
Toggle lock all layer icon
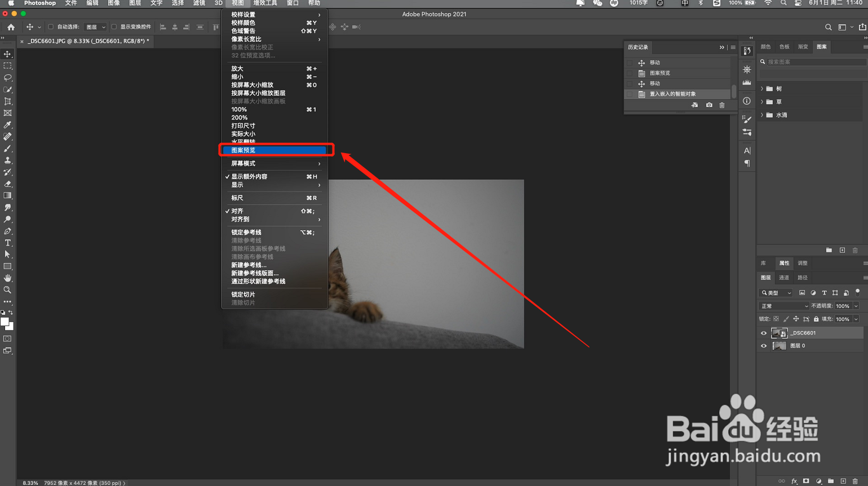coord(816,319)
